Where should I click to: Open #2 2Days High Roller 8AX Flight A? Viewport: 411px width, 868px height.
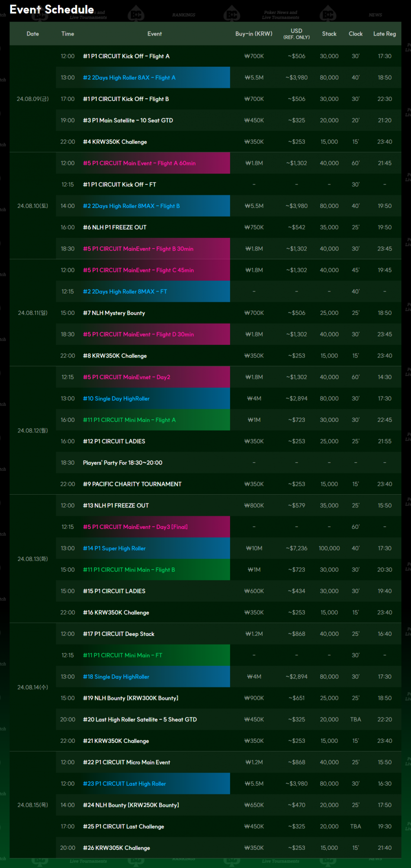pos(129,78)
